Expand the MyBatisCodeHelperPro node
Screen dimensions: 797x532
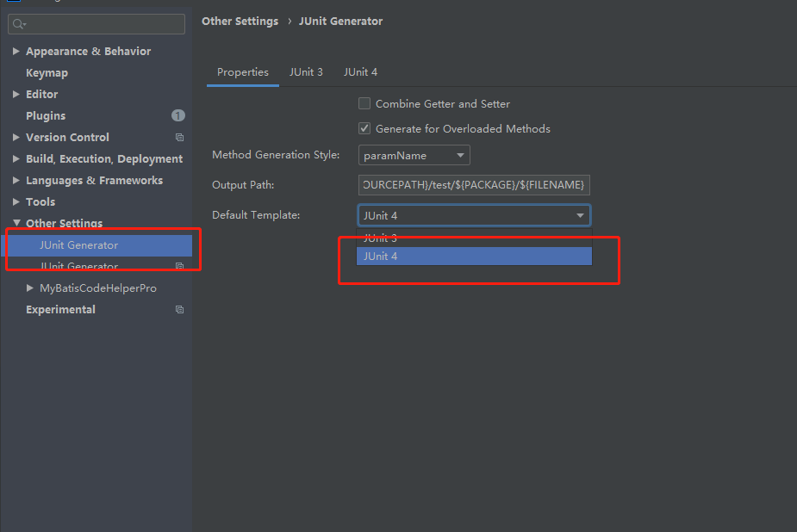pyautogui.click(x=30, y=288)
